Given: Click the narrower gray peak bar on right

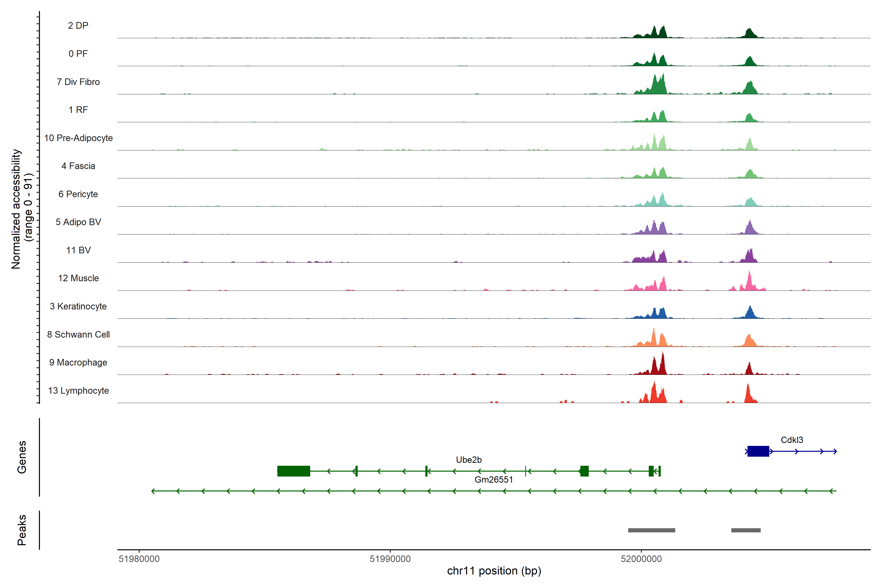Looking at the screenshot, I should coord(746,530).
